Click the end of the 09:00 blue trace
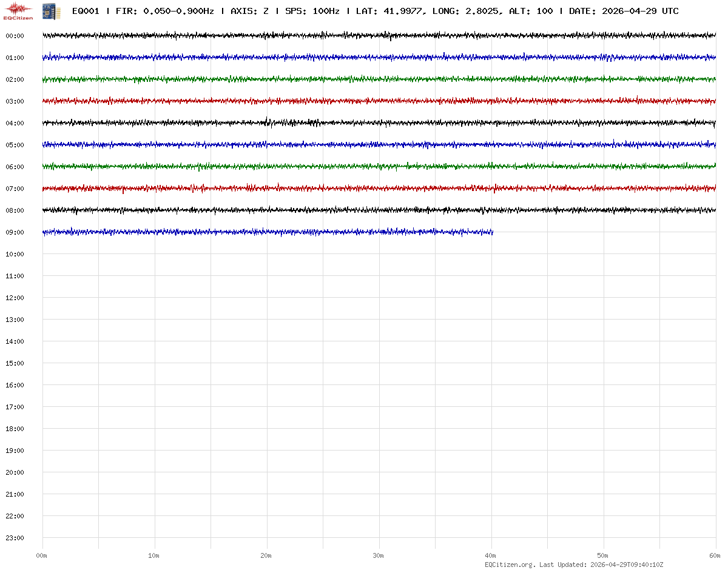 (492, 232)
